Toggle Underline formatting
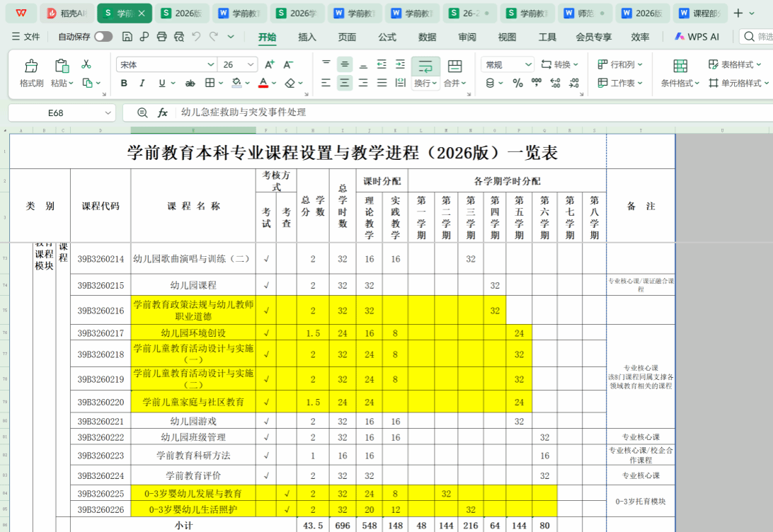This screenshot has height=532, width=773. [161, 83]
